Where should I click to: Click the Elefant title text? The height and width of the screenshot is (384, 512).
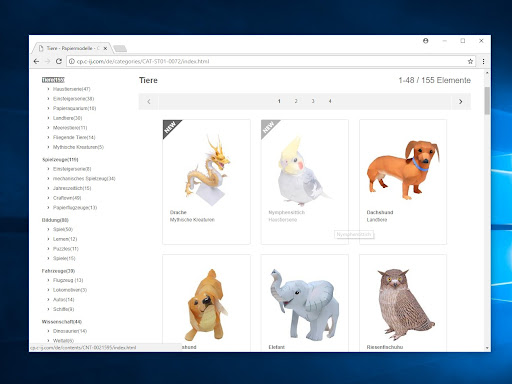[277, 347]
